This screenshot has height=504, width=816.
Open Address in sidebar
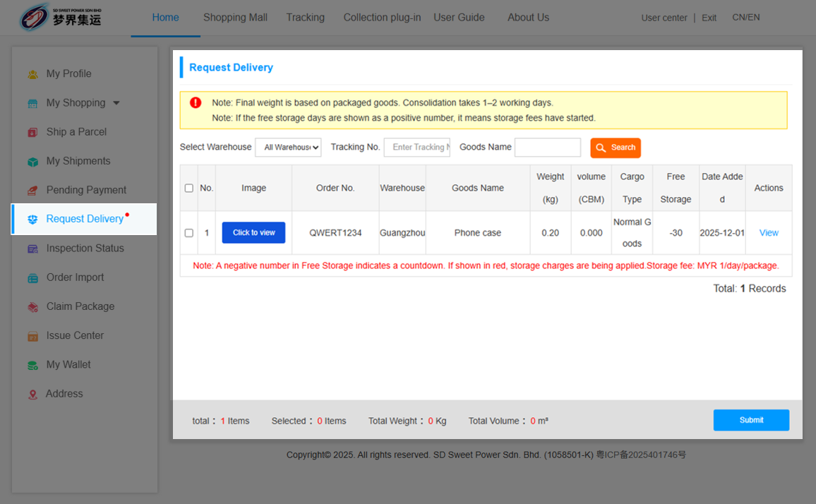pos(64,394)
